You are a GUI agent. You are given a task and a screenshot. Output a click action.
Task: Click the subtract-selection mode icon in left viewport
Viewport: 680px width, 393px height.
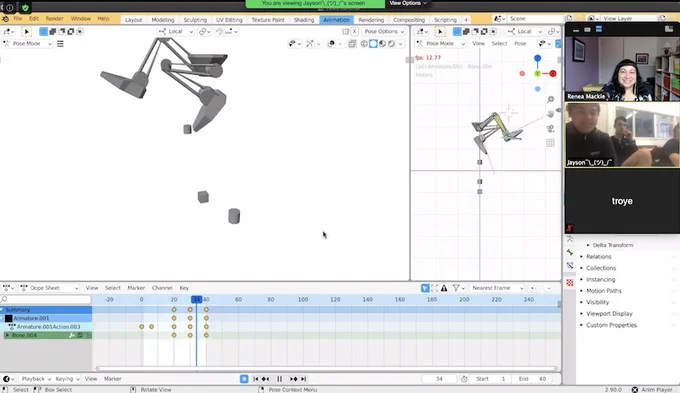[x=62, y=32]
